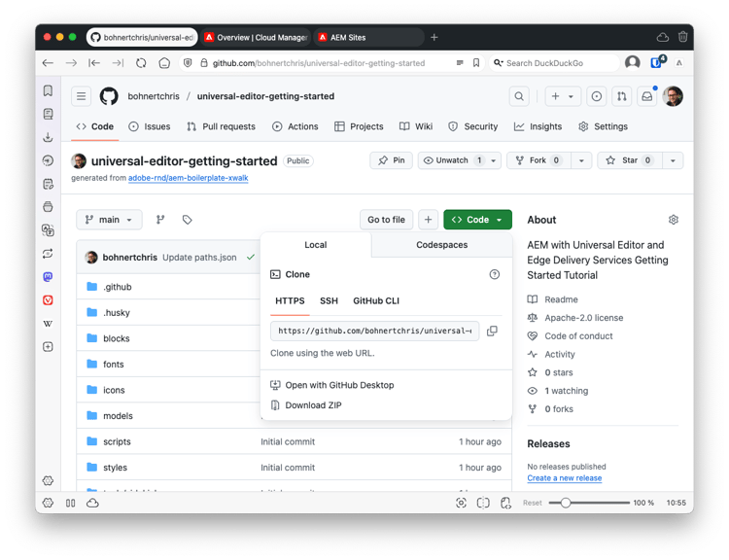Viewport: 729px width, 560px height.
Task: Add a new web panel in sidebar
Action: coord(48,346)
